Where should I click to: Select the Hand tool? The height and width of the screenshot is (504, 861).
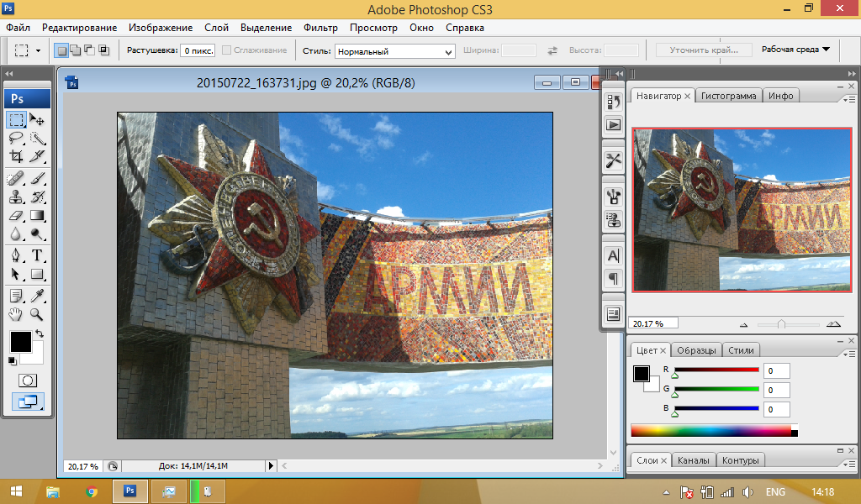coord(17,315)
